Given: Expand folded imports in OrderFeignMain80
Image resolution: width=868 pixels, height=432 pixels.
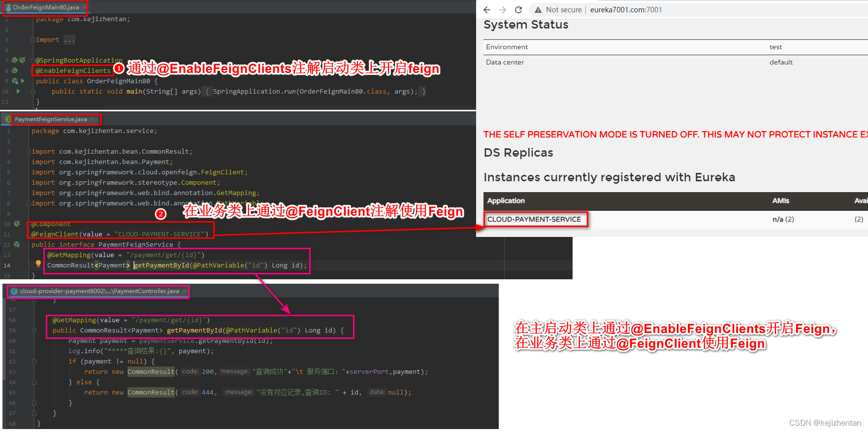Looking at the screenshot, I should coord(33,40).
